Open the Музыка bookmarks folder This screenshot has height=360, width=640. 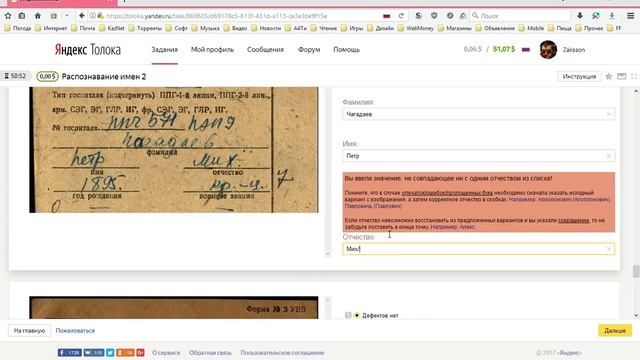pos(206,28)
